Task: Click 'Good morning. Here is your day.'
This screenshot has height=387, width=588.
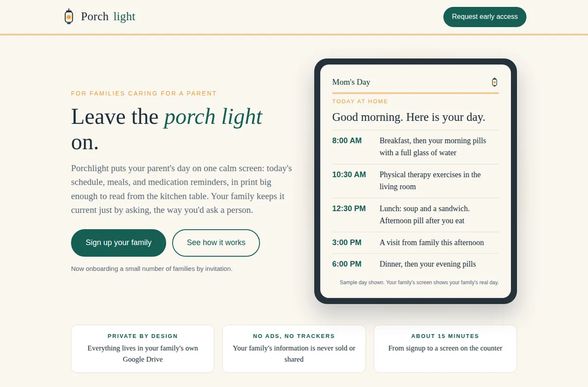Action: pos(409,117)
